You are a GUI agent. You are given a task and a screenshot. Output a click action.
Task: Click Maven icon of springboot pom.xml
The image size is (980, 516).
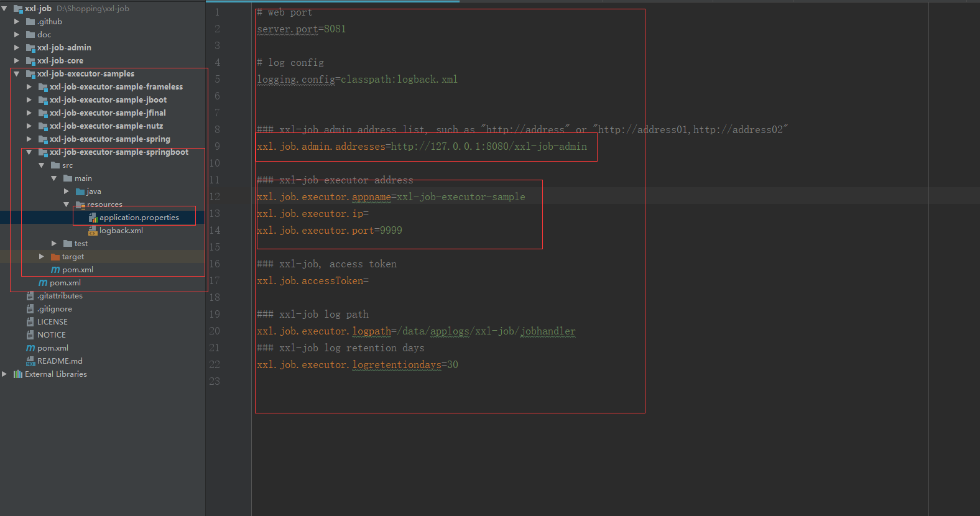point(55,270)
